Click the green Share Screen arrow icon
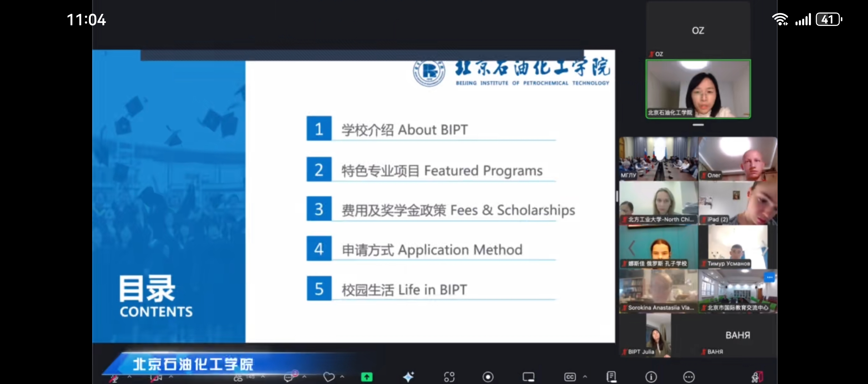The image size is (868, 384). pos(367,377)
